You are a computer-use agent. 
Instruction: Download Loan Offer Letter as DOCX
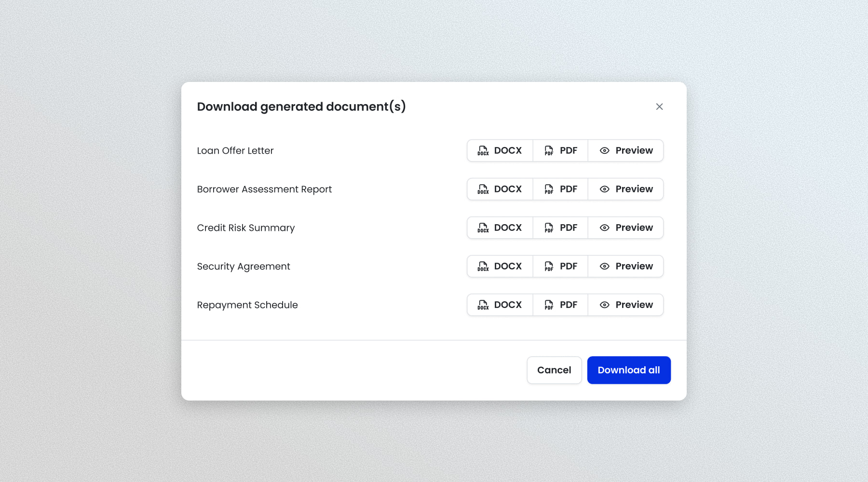tap(500, 150)
